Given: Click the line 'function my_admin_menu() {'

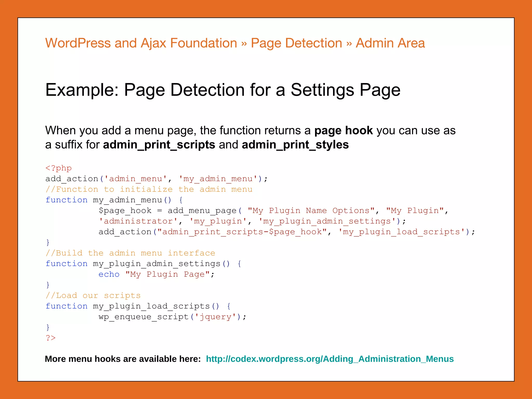Looking at the screenshot, I should [114, 200].
